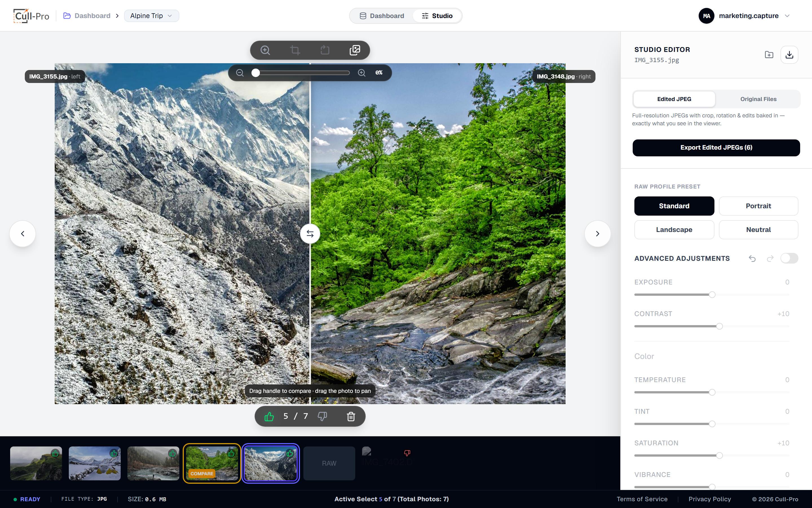
Task: Select the misty river thumbnail
Action: click(x=153, y=463)
